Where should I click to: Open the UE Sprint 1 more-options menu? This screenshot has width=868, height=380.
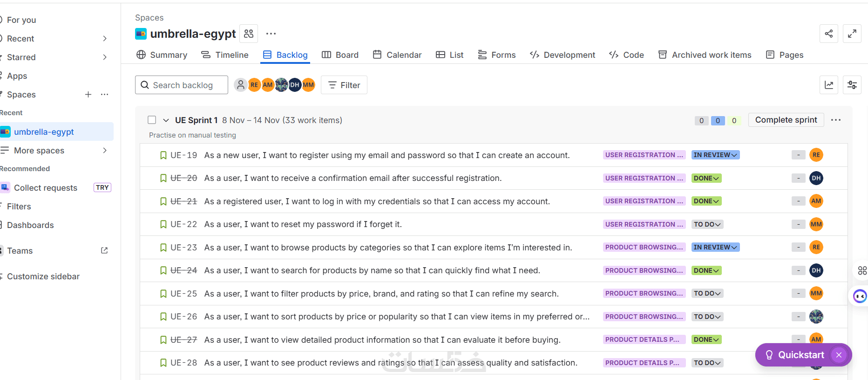836,120
